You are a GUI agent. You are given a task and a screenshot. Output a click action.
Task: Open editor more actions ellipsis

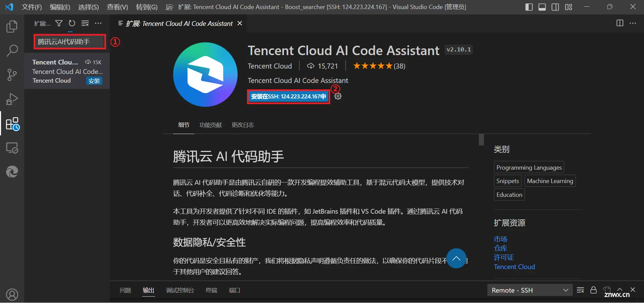(x=633, y=23)
